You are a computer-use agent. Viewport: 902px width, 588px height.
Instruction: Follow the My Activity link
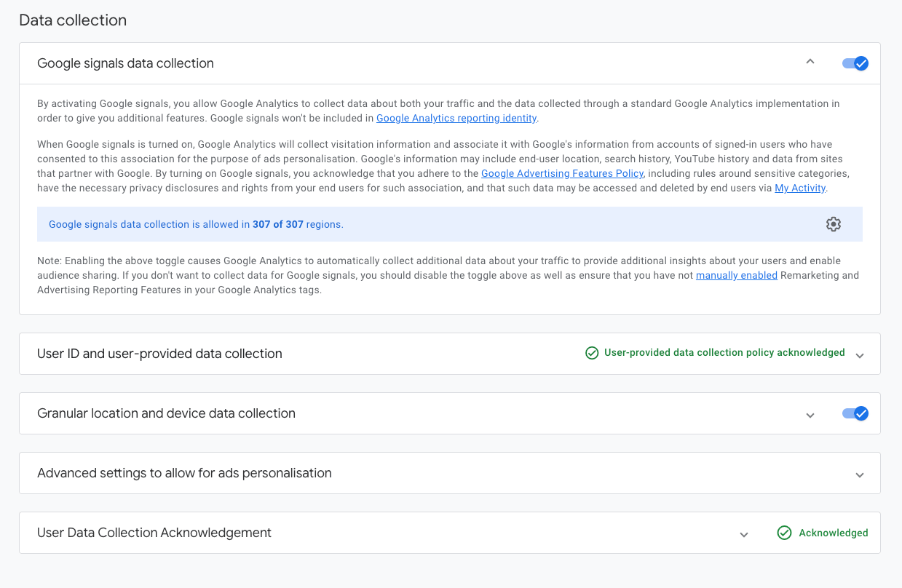click(x=799, y=188)
